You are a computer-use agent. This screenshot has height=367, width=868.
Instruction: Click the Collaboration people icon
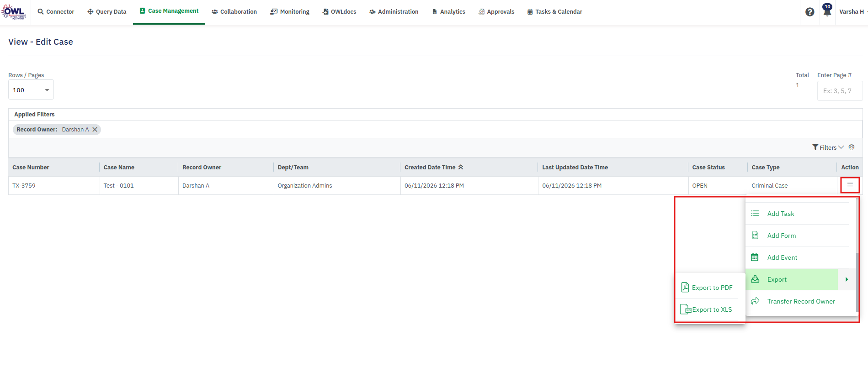215,12
